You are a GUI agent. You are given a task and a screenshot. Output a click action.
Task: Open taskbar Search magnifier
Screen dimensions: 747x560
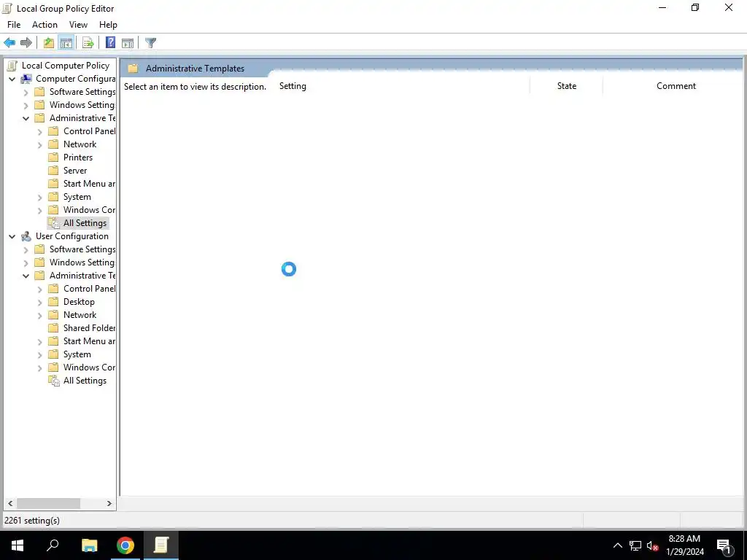click(53, 545)
